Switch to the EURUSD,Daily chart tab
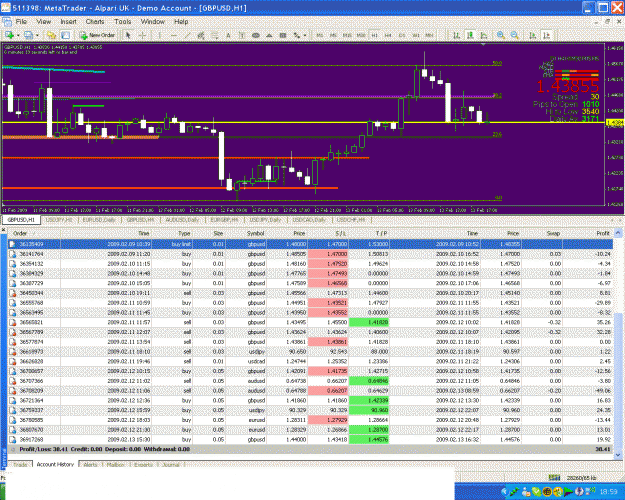 pyautogui.click(x=99, y=220)
